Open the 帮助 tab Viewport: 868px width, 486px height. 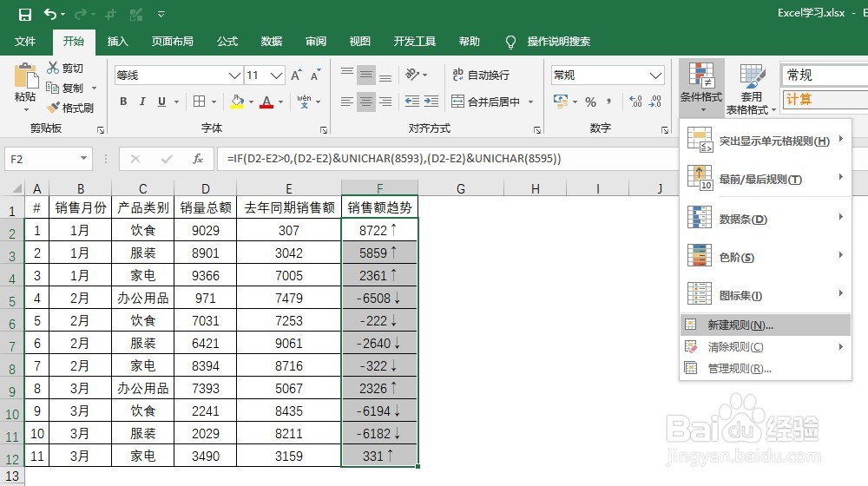(469, 42)
